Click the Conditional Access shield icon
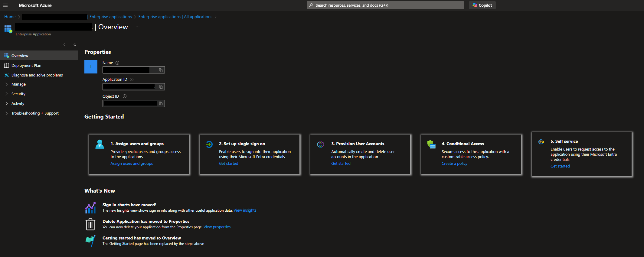Viewport: 644px width, 257px height. [x=431, y=144]
